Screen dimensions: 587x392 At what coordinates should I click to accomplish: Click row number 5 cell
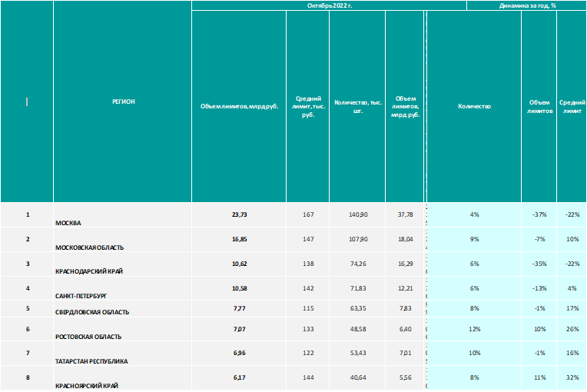pyautogui.click(x=27, y=309)
